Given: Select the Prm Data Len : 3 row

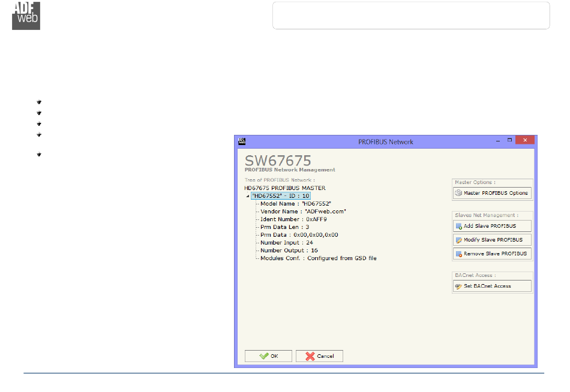Looking at the screenshot, I should point(284,227).
